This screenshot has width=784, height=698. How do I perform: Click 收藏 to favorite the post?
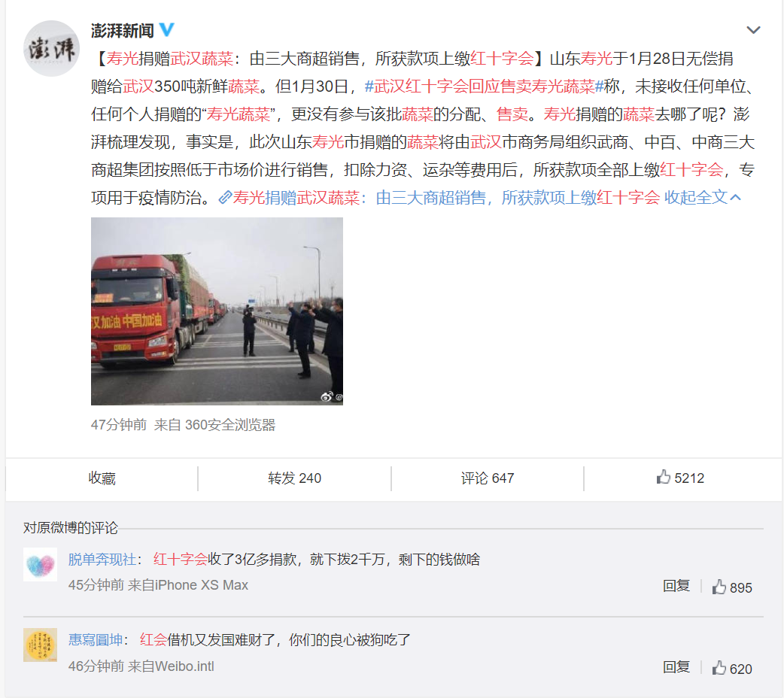click(x=102, y=478)
